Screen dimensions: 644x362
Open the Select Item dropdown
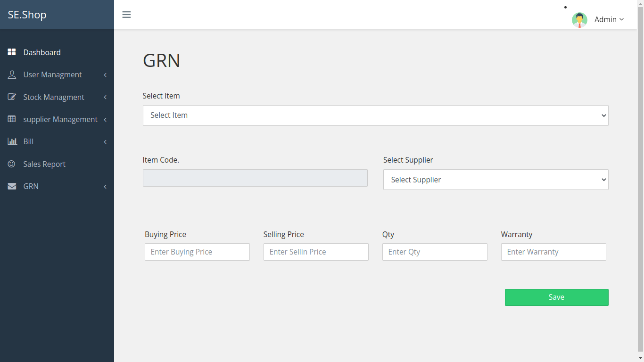(x=375, y=115)
